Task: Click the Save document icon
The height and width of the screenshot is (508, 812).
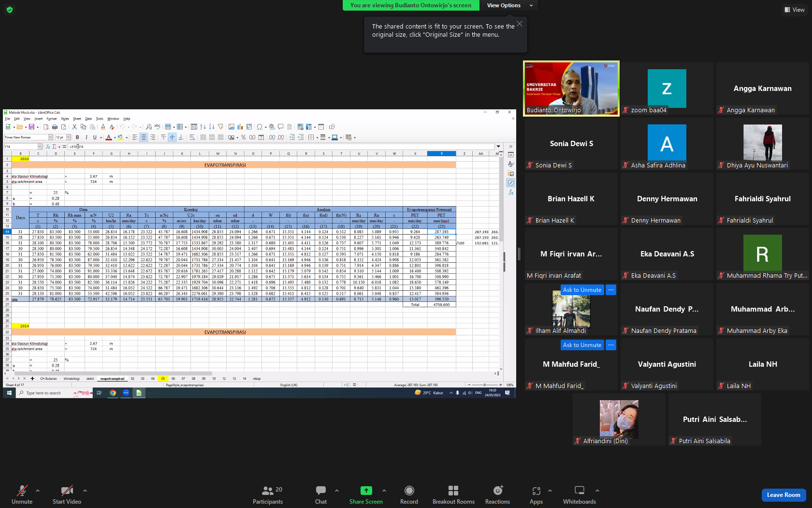Action: [31, 127]
